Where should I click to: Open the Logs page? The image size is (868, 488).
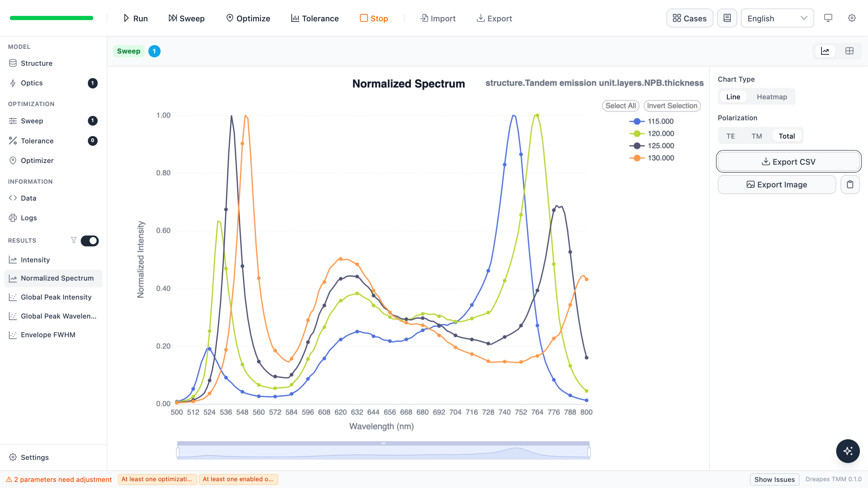coord(53,218)
